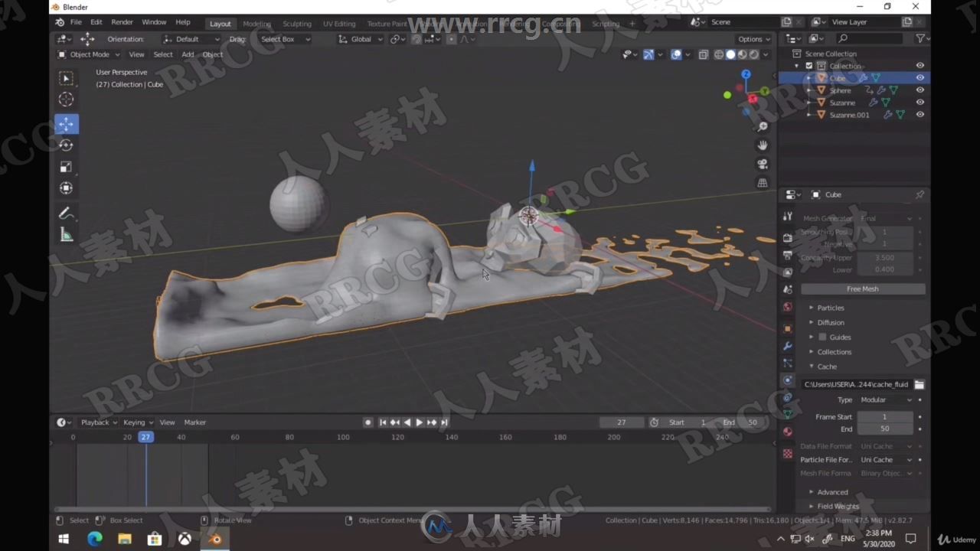This screenshot has height=551, width=980.
Task: Activate the Annotate tool
Action: point(67,214)
